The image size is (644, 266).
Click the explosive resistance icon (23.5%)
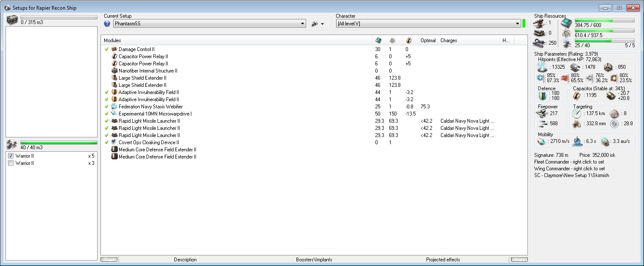614,78
